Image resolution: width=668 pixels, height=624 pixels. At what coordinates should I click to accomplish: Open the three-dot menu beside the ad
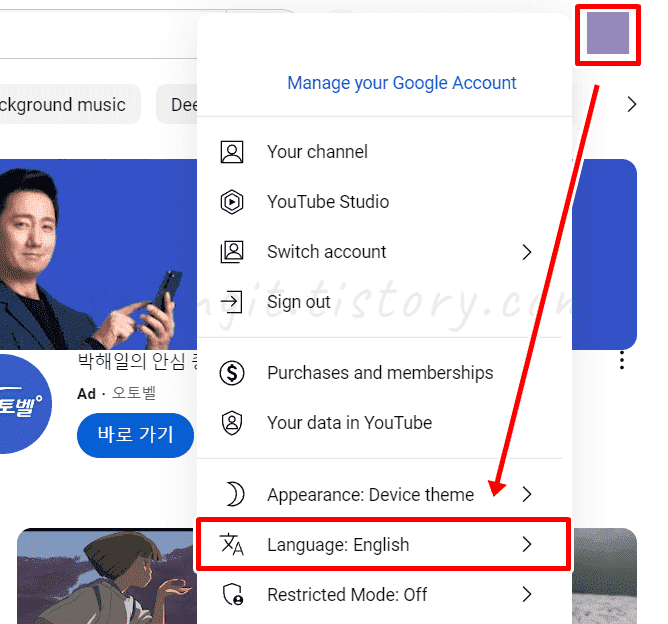(x=622, y=360)
